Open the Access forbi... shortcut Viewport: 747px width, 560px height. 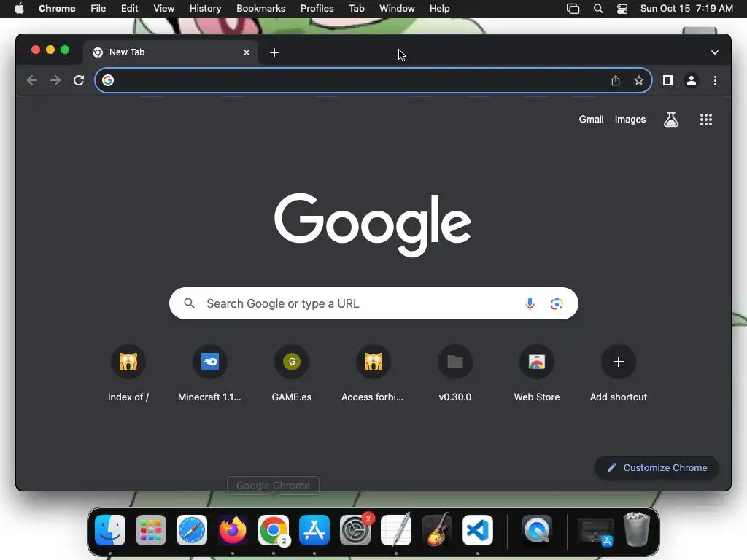373,373
